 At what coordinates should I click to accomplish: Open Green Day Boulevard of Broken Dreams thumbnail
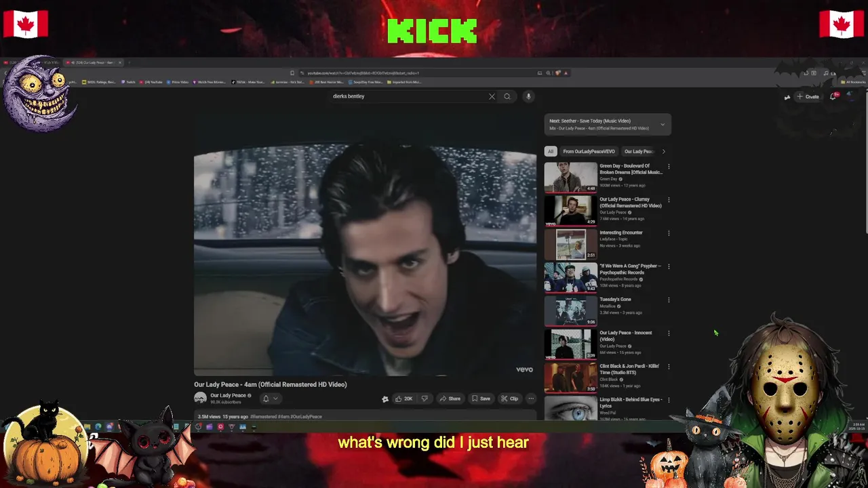pyautogui.click(x=570, y=177)
